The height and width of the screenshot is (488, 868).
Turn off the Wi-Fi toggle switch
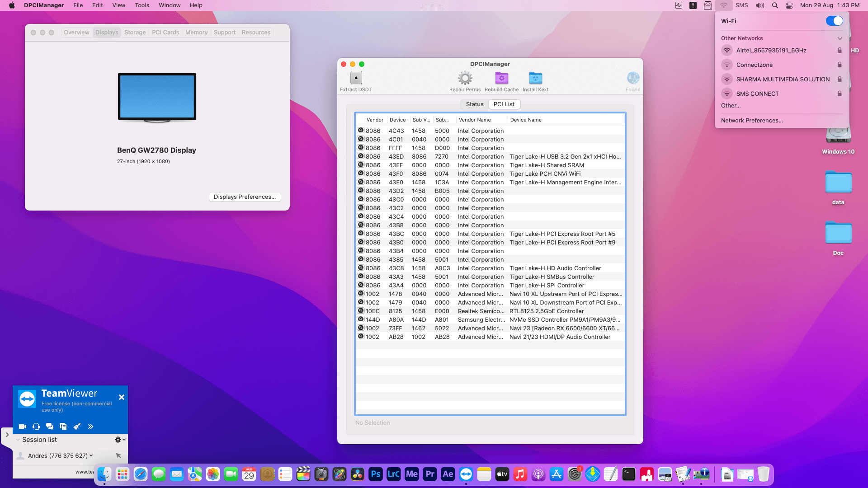(834, 21)
